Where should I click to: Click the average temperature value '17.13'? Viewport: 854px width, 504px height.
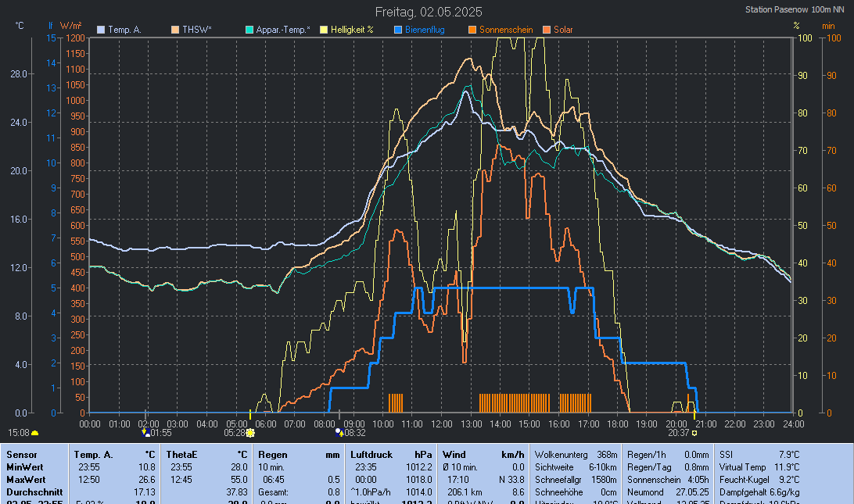tap(145, 492)
